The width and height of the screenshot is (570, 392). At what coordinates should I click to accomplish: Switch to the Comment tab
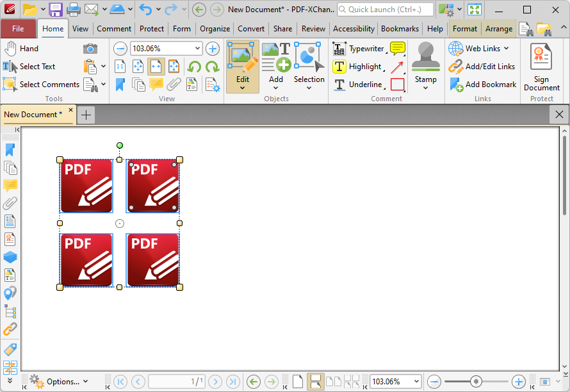point(114,29)
